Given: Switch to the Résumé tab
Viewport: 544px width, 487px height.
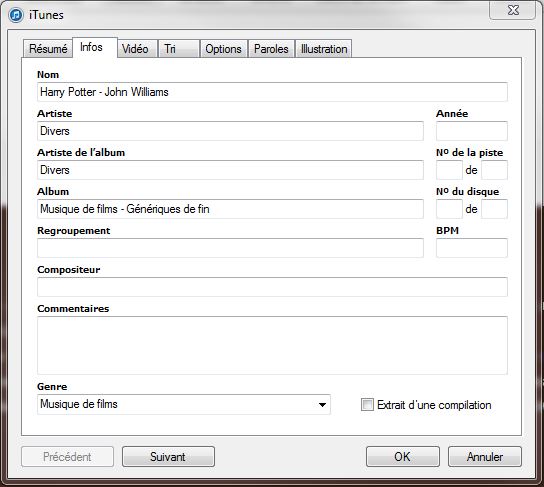Looking at the screenshot, I should click(48, 49).
